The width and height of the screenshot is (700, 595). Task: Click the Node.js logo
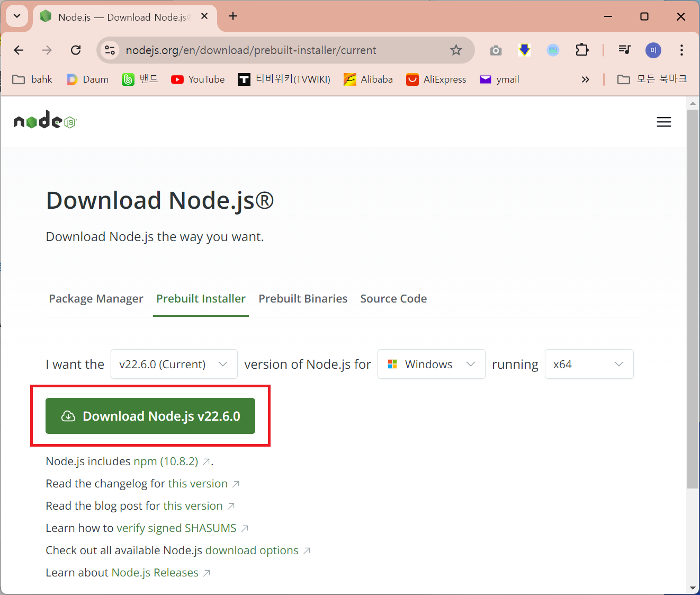click(x=46, y=120)
